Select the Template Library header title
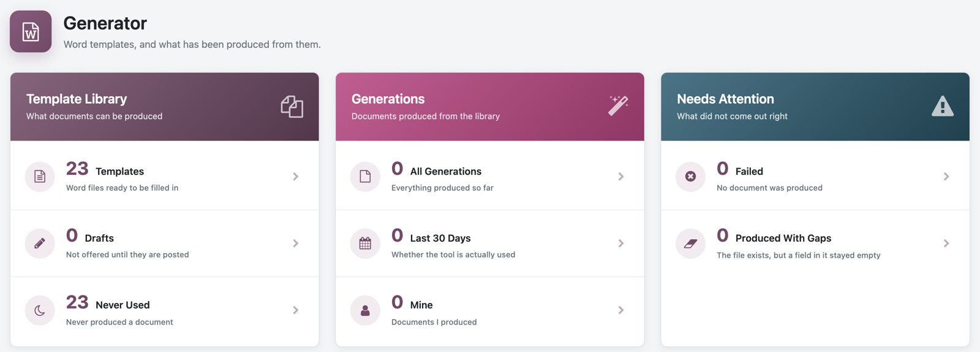The height and width of the screenshot is (352, 980). [x=77, y=99]
